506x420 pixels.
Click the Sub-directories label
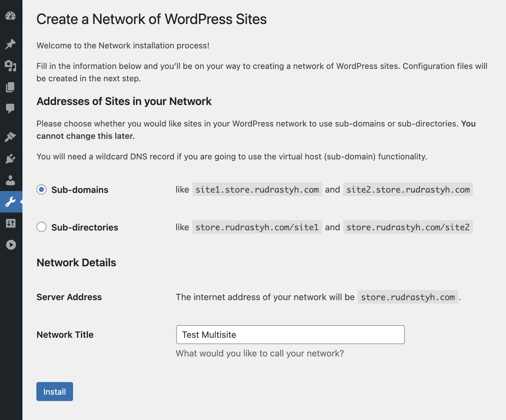click(85, 227)
